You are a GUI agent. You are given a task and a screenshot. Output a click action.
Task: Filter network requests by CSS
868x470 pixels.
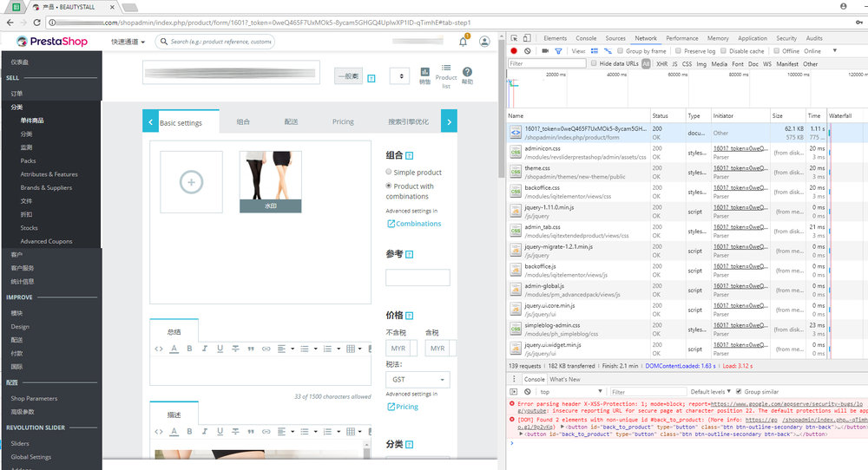687,63
